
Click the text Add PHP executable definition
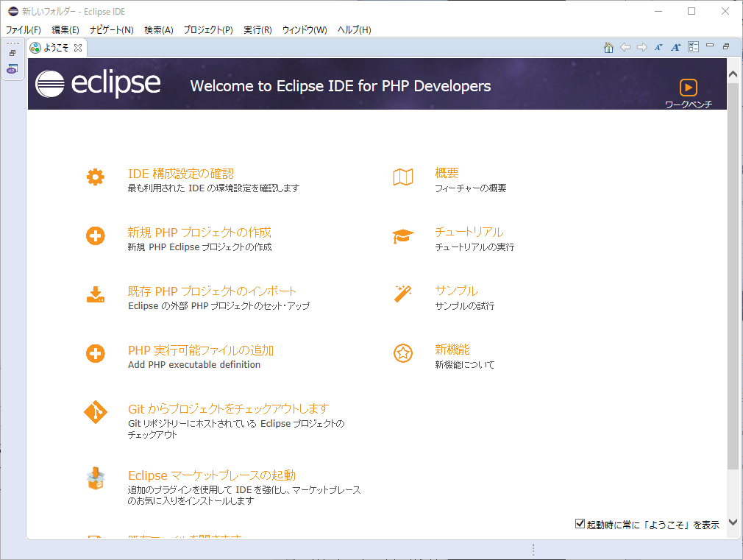tap(194, 365)
